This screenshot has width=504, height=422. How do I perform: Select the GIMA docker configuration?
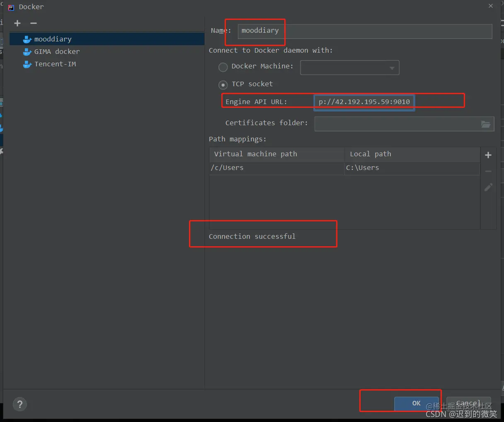[107, 51]
